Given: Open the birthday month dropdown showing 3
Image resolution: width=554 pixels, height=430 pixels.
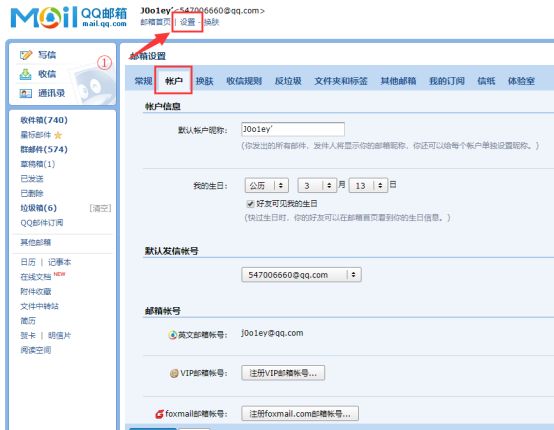Looking at the screenshot, I should (317, 185).
